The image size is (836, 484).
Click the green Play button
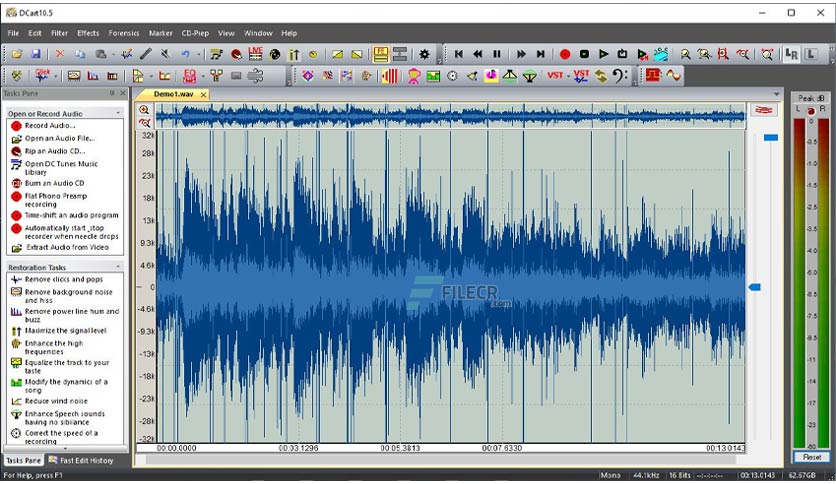click(x=604, y=54)
